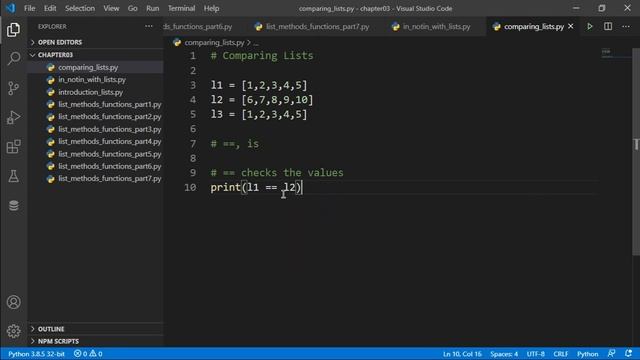Expand the Outline section
The height and width of the screenshot is (360, 640).
(x=96, y=329)
